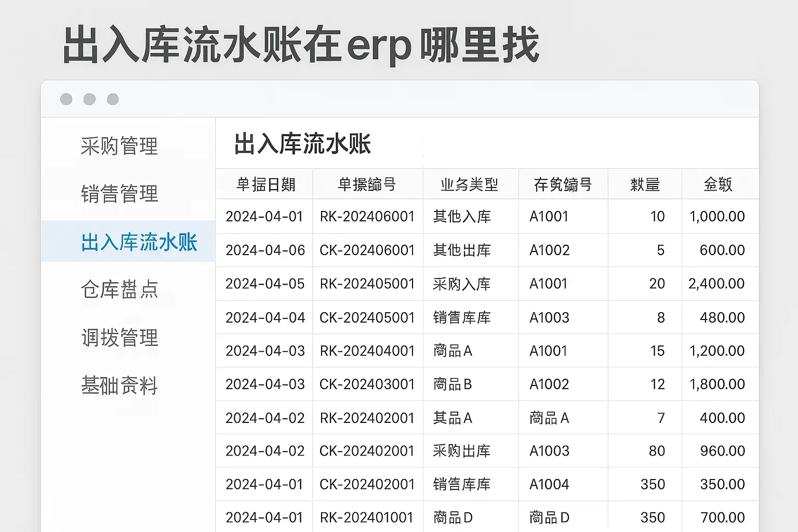Image resolution: width=798 pixels, height=532 pixels.
Task: Click the date cell 2024-04-04
Action: [x=265, y=317]
